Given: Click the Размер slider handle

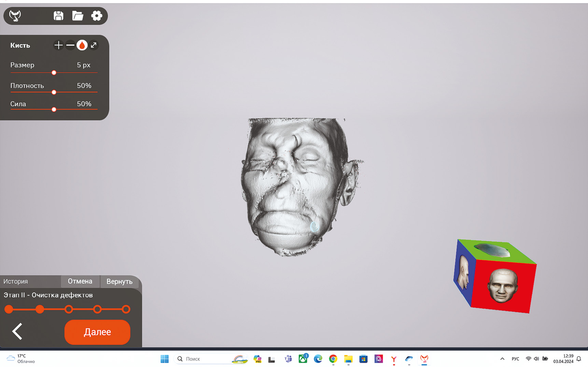Looking at the screenshot, I should click(x=54, y=73).
